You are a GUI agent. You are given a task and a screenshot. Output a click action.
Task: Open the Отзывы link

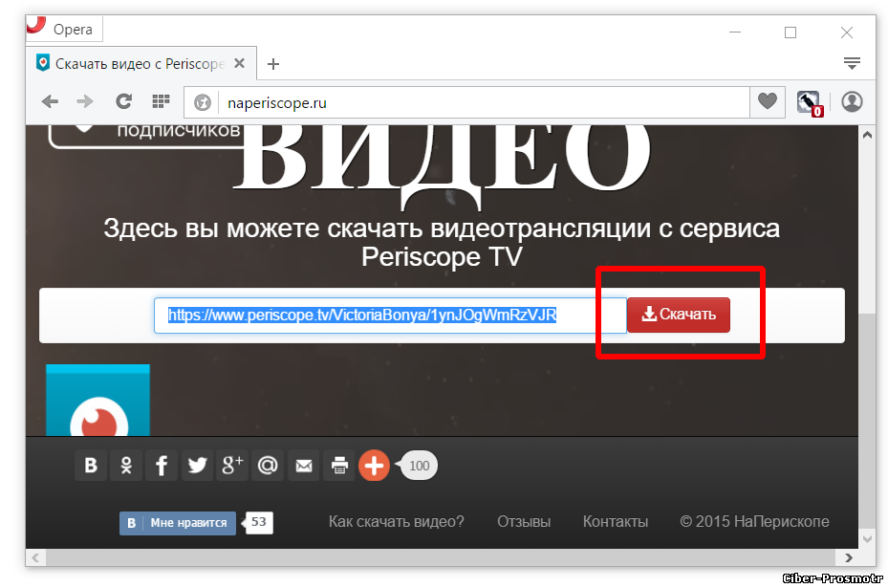[524, 522]
